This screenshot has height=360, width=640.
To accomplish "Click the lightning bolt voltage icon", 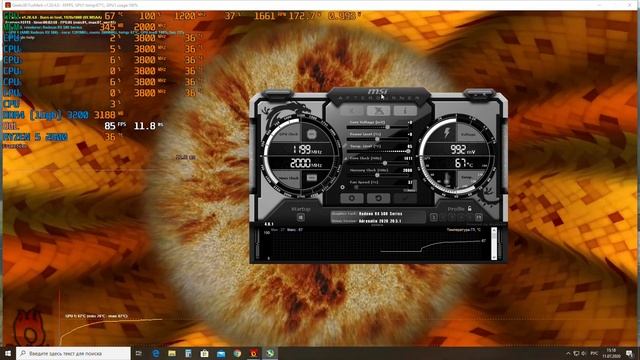I will (447, 132).
